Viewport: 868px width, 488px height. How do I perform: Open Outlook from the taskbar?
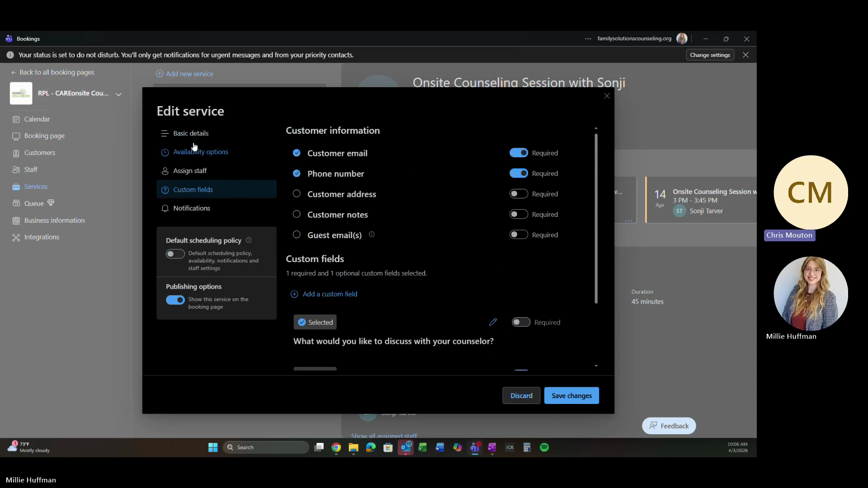coord(406,447)
